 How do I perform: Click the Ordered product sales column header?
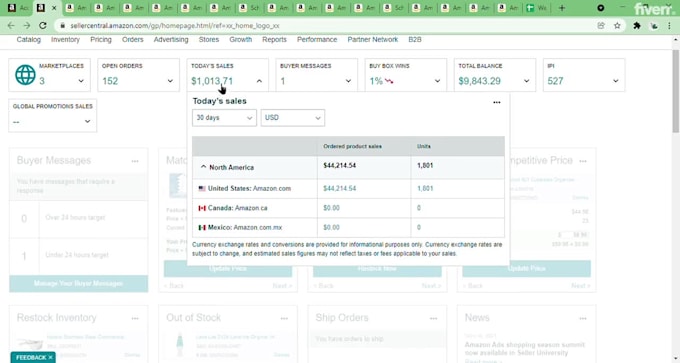[352, 147]
